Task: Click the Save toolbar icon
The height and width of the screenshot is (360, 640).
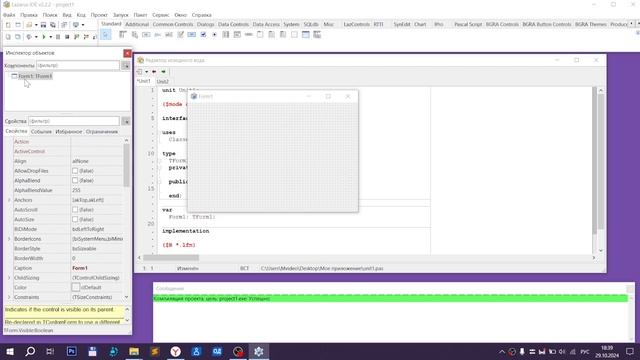Action: pos(43,25)
